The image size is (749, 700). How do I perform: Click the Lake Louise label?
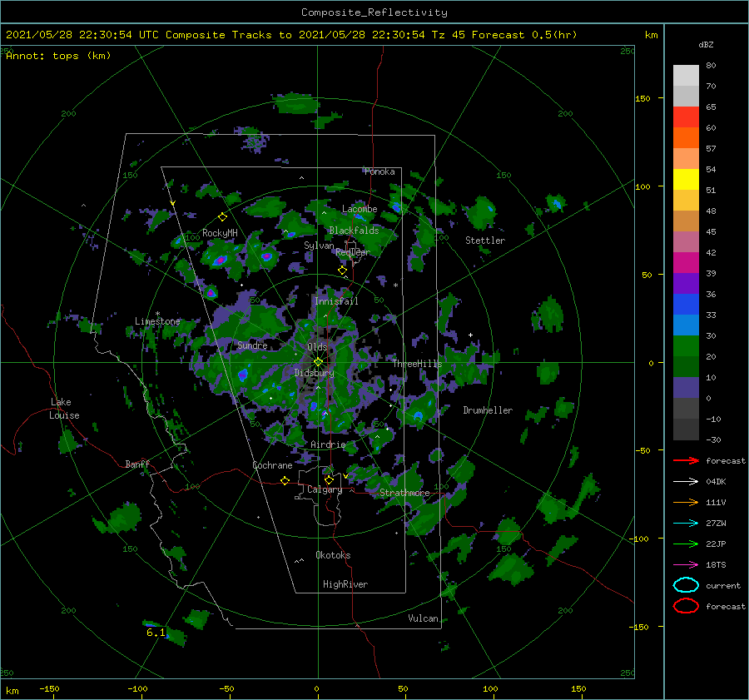coord(64,409)
